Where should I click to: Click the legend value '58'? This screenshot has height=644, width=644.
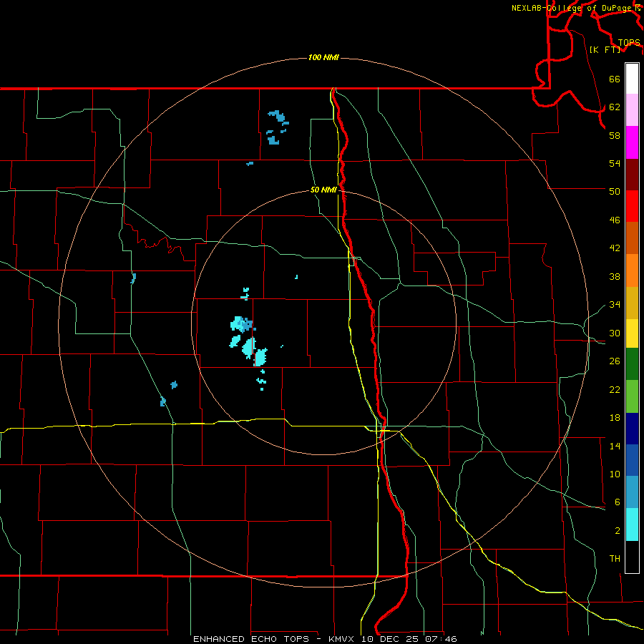click(x=615, y=135)
